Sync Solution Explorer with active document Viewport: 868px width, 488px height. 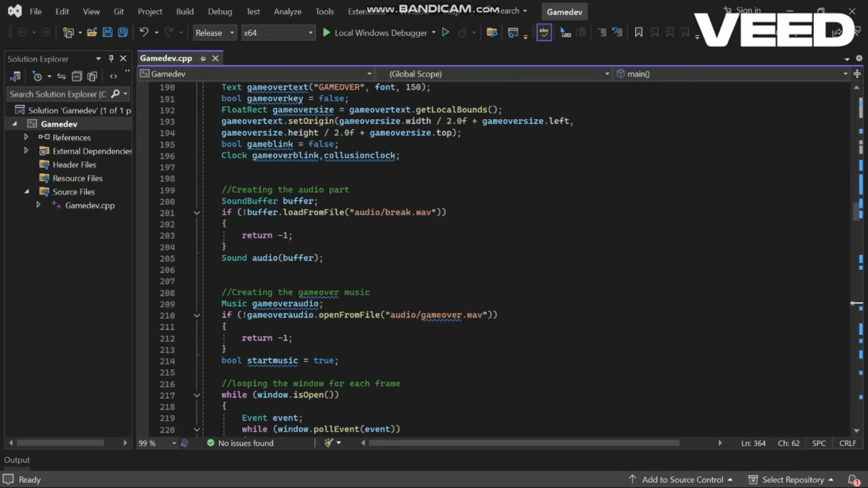(x=61, y=76)
